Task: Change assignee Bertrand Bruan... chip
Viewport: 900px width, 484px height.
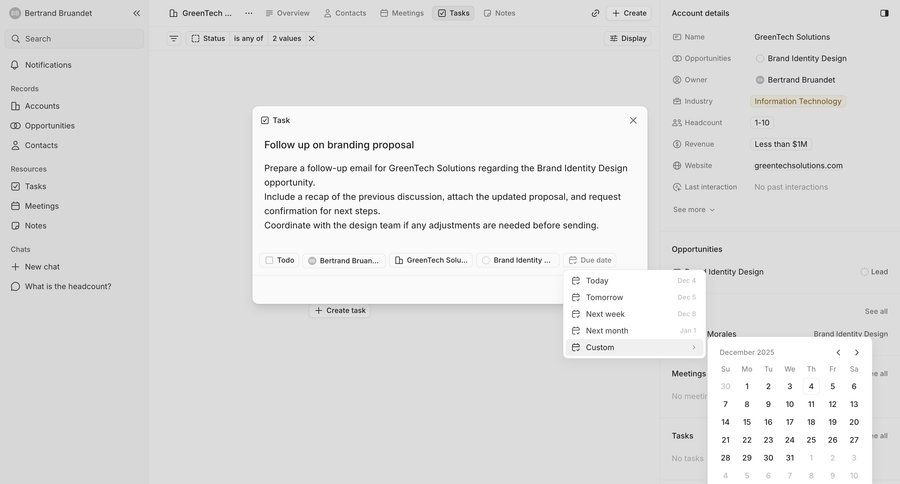Action: [x=344, y=260]
